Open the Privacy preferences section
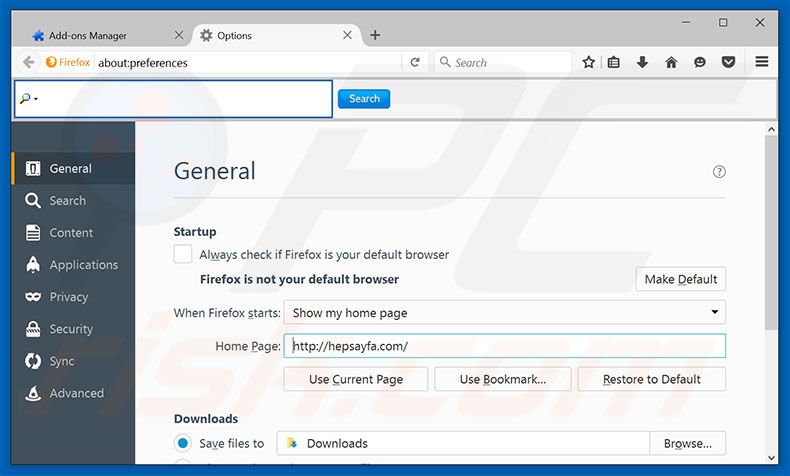Image resolution: width=790 pixels, height=476 pixels. pos(73,297)
